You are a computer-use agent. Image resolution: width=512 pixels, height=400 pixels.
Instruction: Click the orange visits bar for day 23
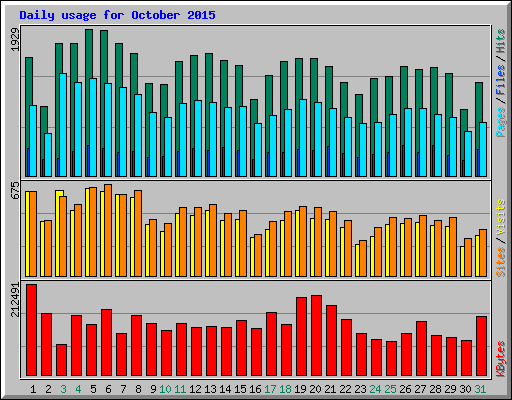click(363, 258)
